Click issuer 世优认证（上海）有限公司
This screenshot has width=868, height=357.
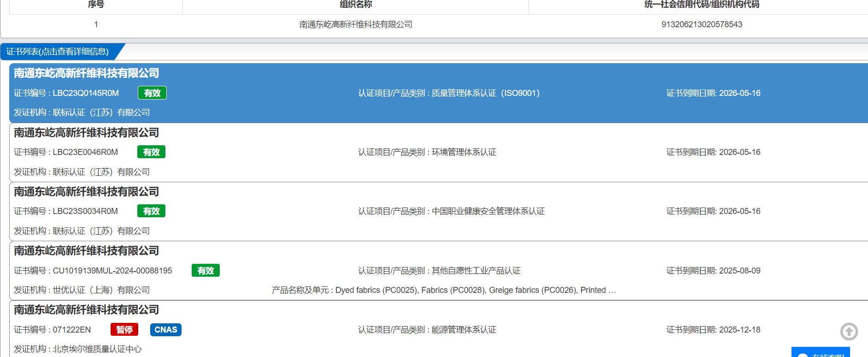(x=101, y=290)
